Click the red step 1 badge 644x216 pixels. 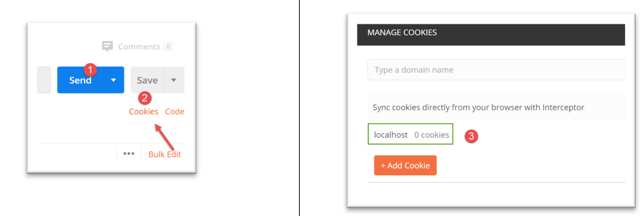(x=90, y=70)
